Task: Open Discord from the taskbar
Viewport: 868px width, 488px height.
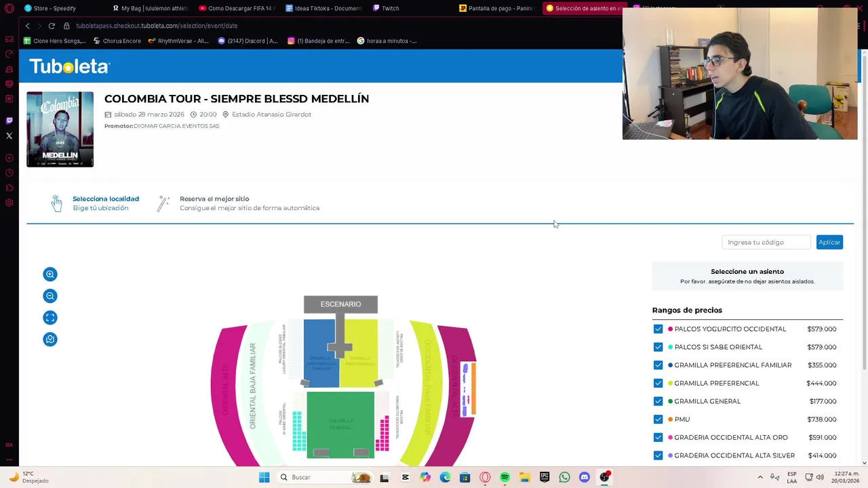Action: pos(585,477)
